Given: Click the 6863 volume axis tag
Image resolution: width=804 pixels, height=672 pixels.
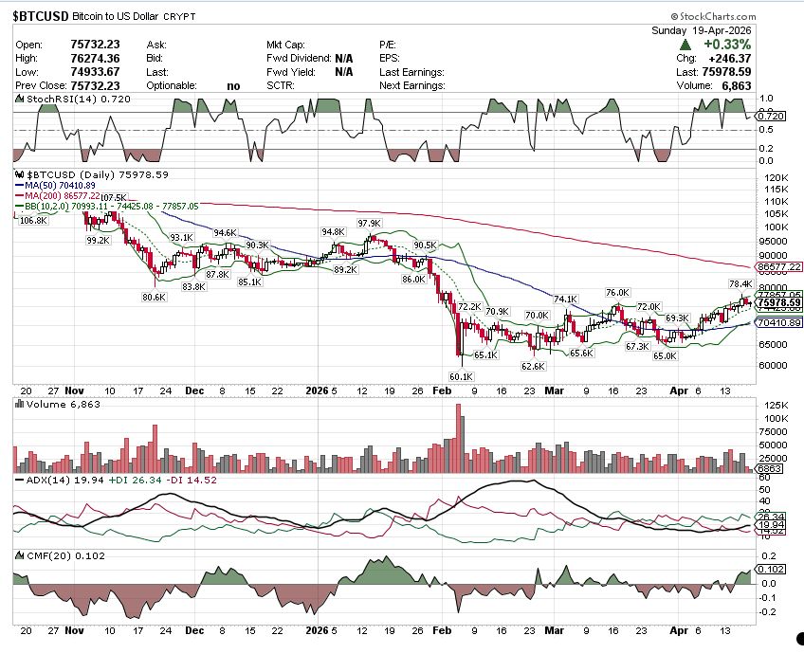Looking at the screenshot, I should pyautogui.click(x=770, y=468).
